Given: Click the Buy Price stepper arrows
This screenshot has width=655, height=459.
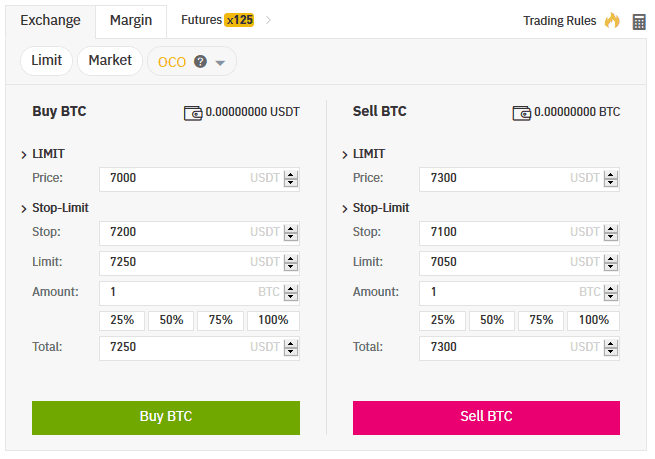Looking at the screenshot, I should (291, 179).
